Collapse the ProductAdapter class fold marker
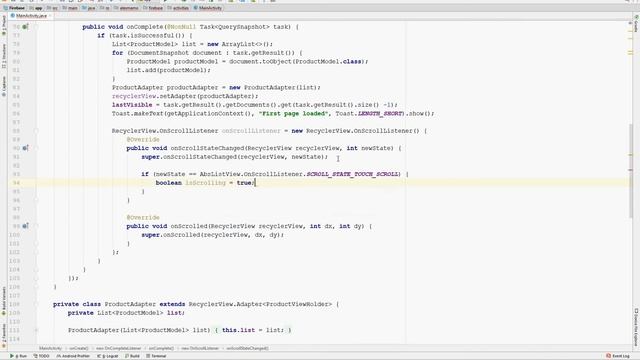Image resolution: width=640 pixels, height=360 pixels. (36, 304)
